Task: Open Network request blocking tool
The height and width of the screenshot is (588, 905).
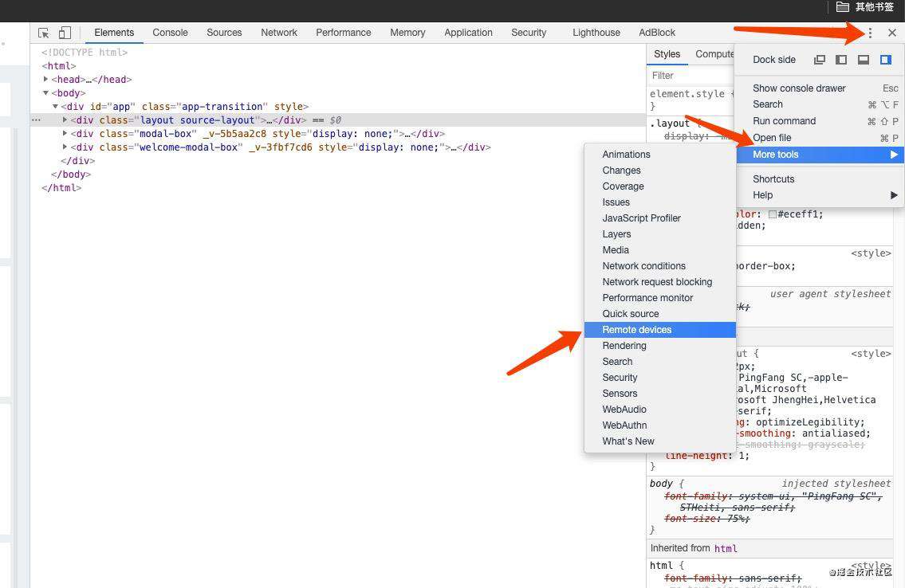Action: (x=660, y=282)
